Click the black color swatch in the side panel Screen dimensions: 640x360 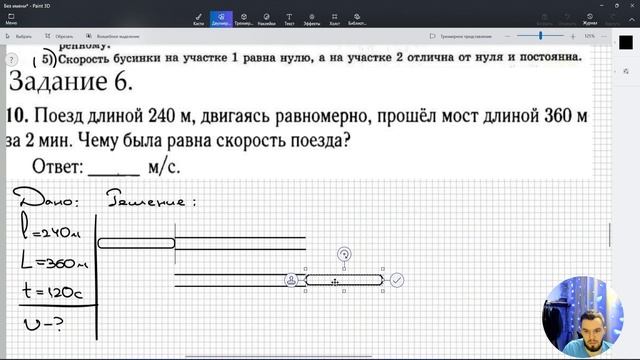click(x=626, y=42)
